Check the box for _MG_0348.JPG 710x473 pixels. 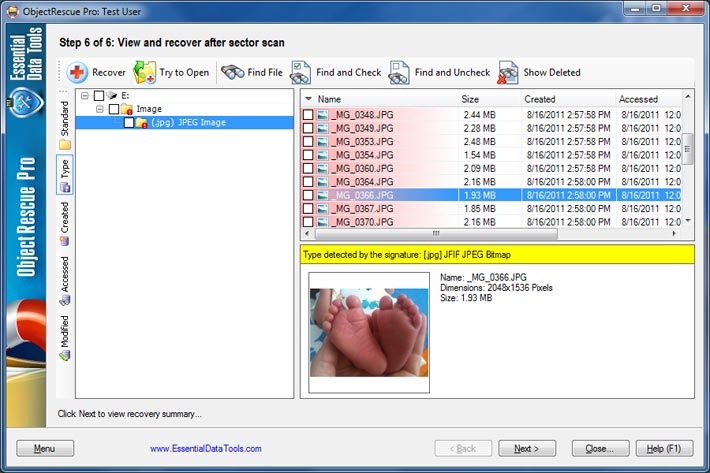pos(308,115)
